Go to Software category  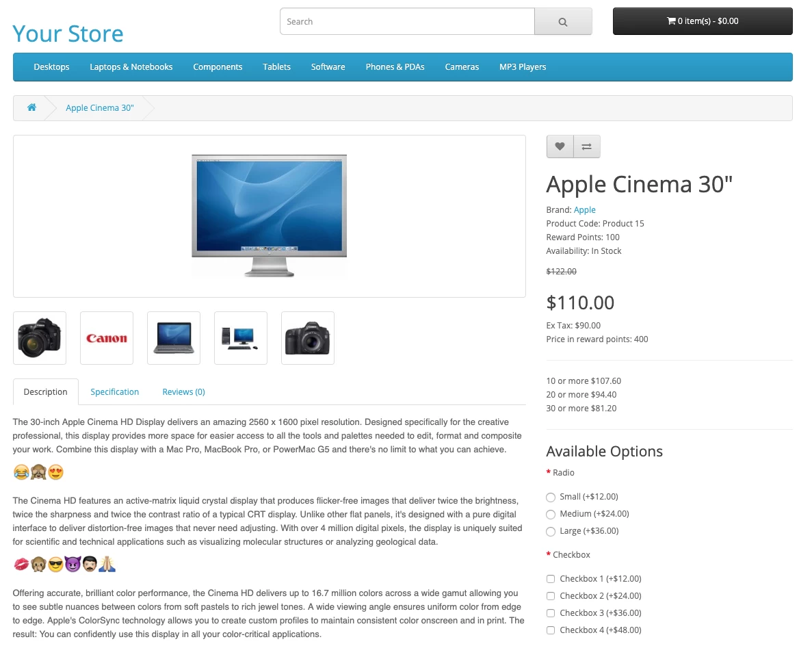tap(328, 67)
